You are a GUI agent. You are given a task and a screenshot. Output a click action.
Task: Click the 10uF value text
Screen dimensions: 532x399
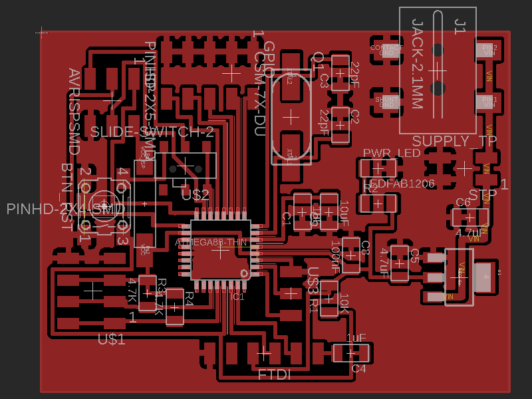[344, 213]
